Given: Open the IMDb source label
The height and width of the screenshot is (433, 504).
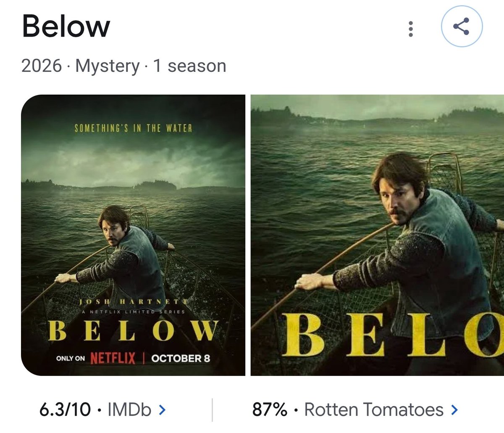Looking at the screenshot, I should [x=129, y=409].
